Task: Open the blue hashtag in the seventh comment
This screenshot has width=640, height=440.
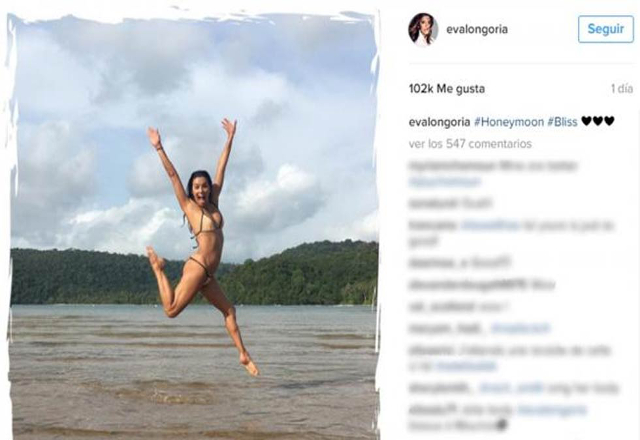Action: click(520, 328)
